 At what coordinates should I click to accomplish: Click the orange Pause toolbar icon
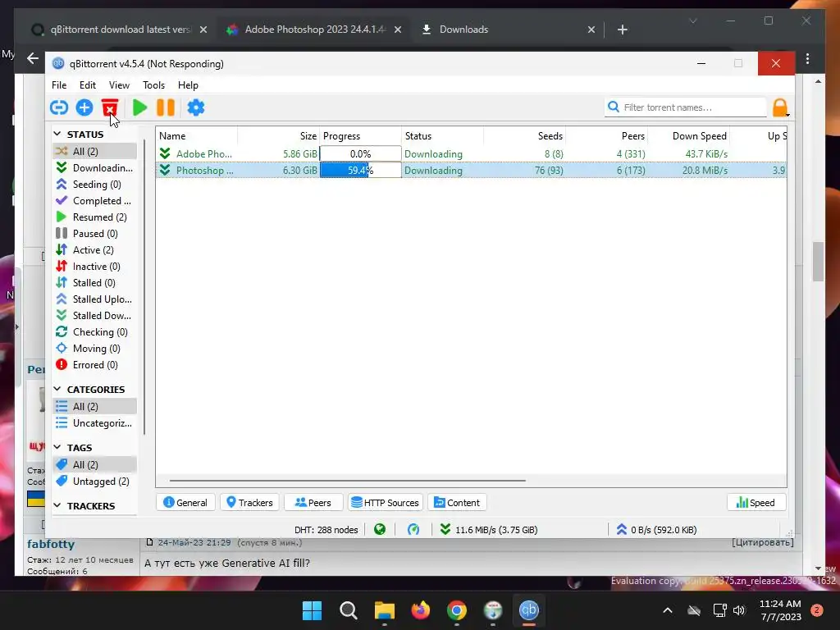pyautogui.click(x=166, y=107)
